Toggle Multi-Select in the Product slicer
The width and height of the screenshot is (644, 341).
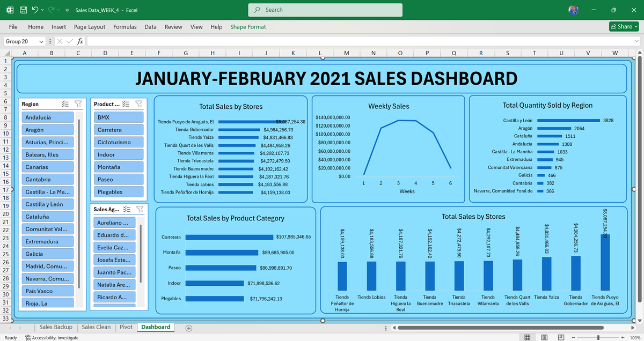(126, 104)
